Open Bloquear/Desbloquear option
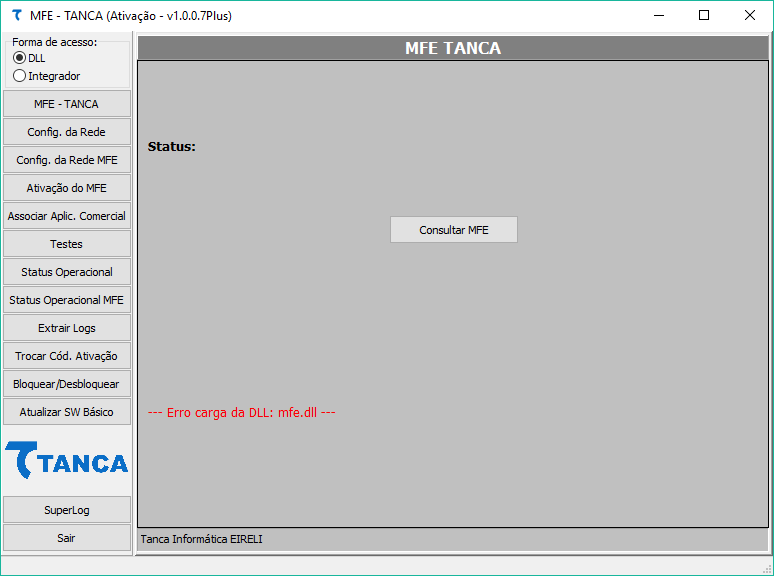 coord(67,384)
